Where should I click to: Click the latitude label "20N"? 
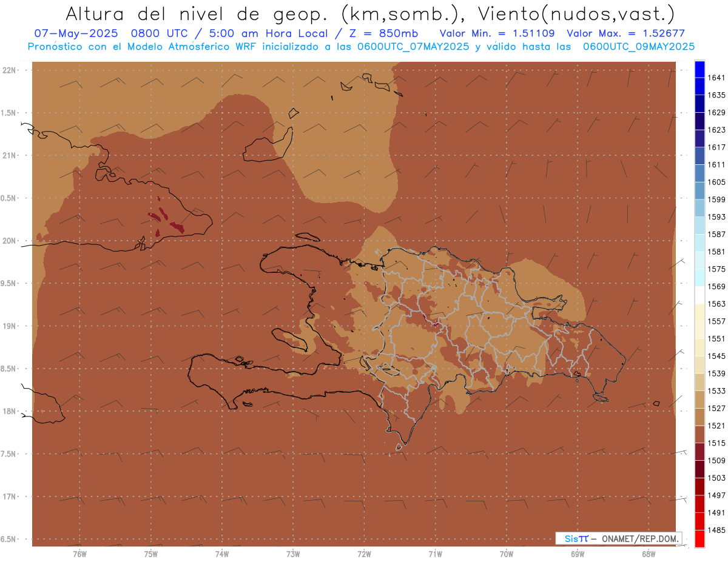tap(9, 241)
